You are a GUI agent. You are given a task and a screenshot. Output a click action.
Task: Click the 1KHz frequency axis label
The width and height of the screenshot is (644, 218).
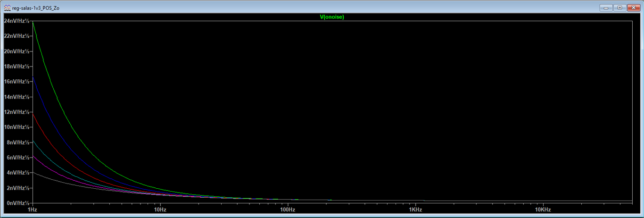pyautogui.click(x=415, y=209)
